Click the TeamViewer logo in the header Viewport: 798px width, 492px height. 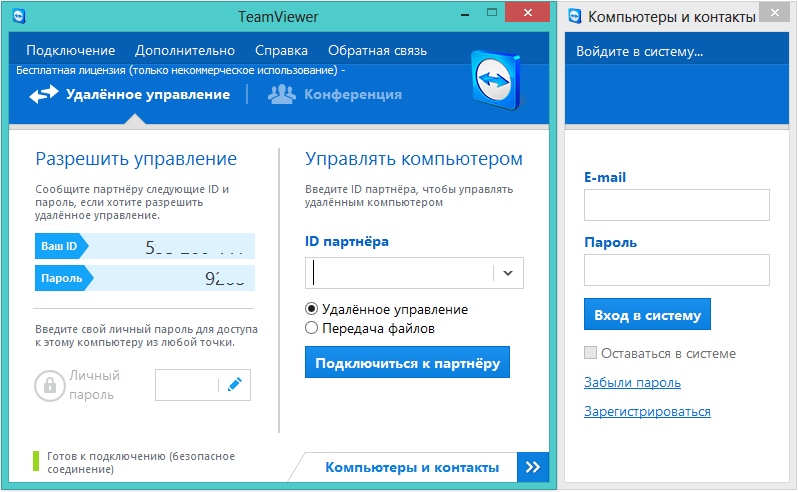click(x=497, y=80)
